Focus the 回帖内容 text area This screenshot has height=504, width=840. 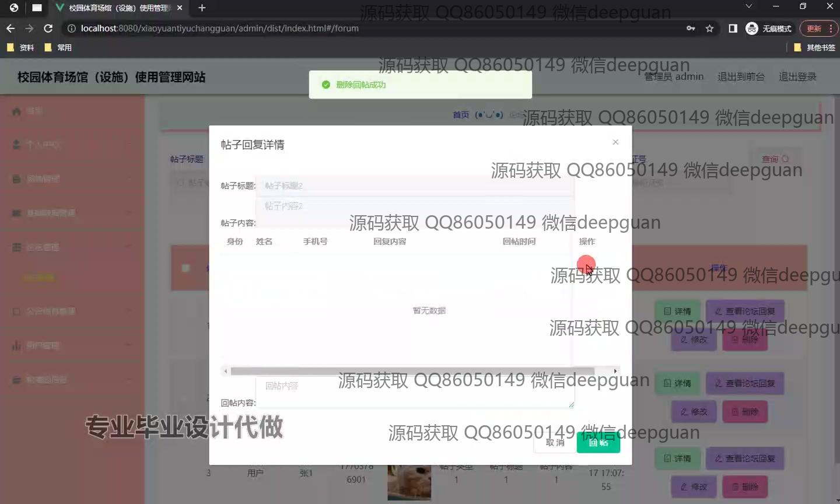click(414, 393)
